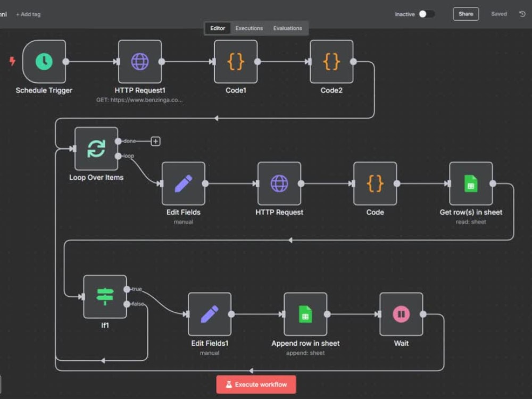This screenshot has height=399, width=532.
Task: Click the Schedule Trigger output connector
Action: (x=66, y=61)
